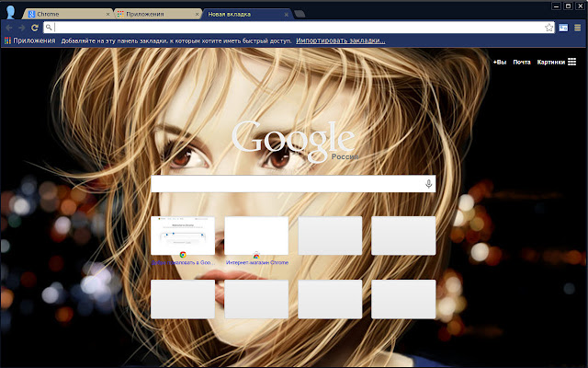Image resolution: width=588 pixels, height=368 pixels.
Task: Focus the Google search box
Action: [293, 184]
